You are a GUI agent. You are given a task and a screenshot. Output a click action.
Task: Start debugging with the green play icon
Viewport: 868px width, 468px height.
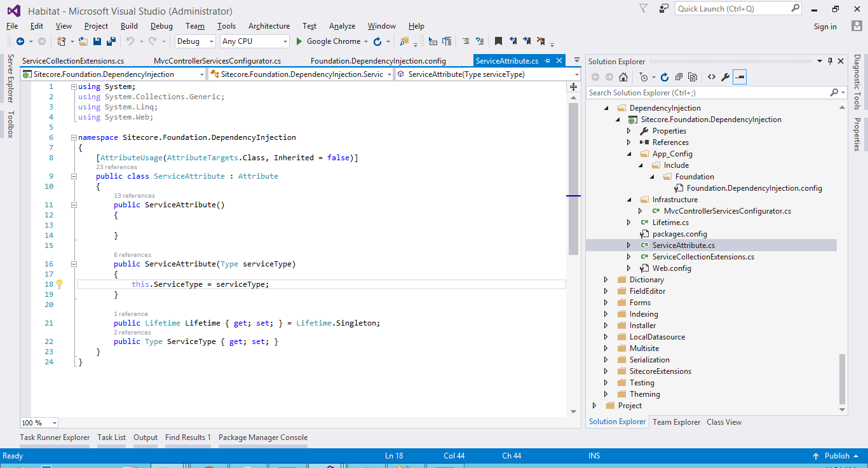click(300, 41)
